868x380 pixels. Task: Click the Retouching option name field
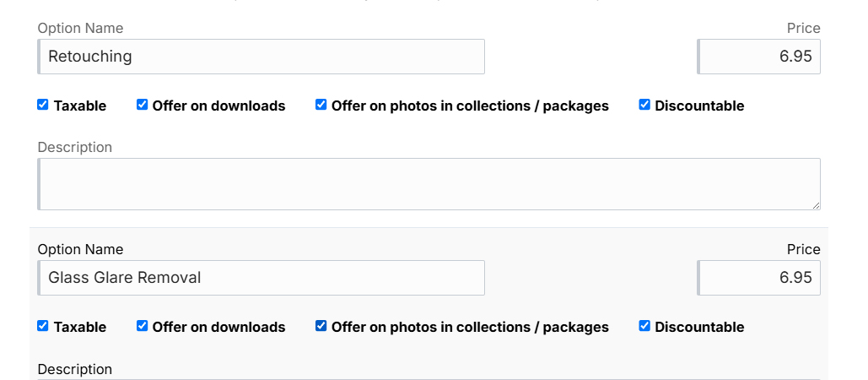pyautogui.click(x=261, y=57)
